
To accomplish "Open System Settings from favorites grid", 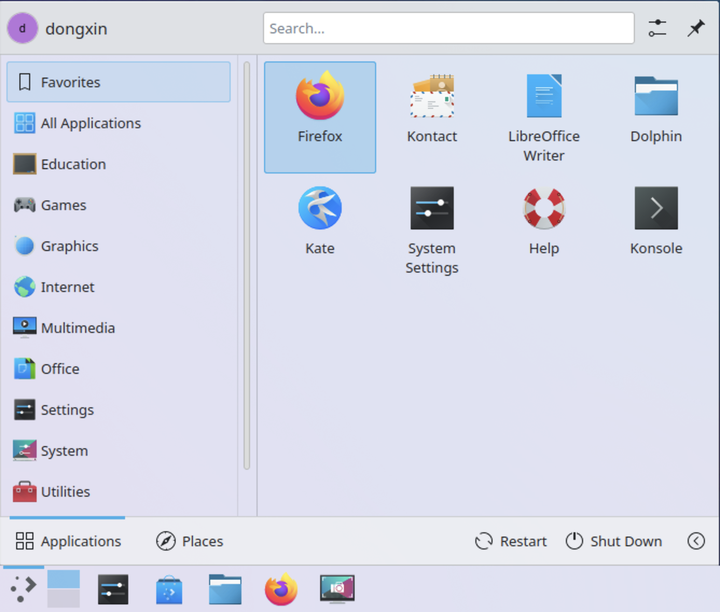I will 432,230.
